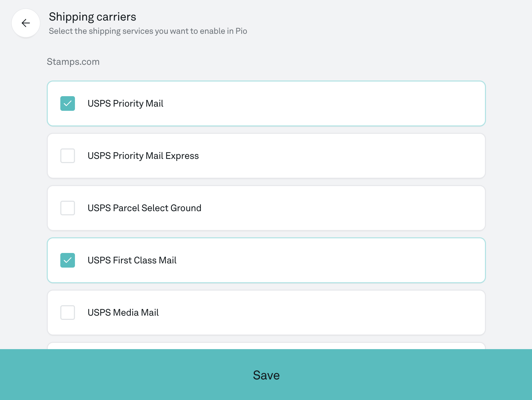Check the USPS Media Mail checkbox

68,313
